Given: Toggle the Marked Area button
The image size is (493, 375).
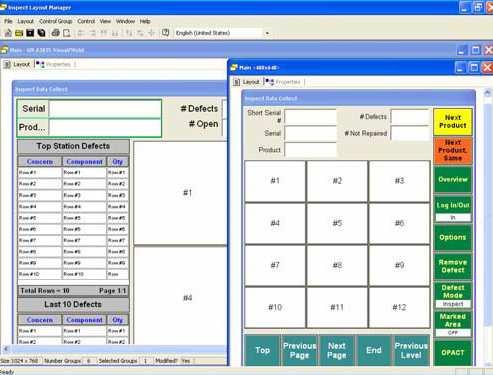Looking at the screenshot, I should click(x=453, y=324).
